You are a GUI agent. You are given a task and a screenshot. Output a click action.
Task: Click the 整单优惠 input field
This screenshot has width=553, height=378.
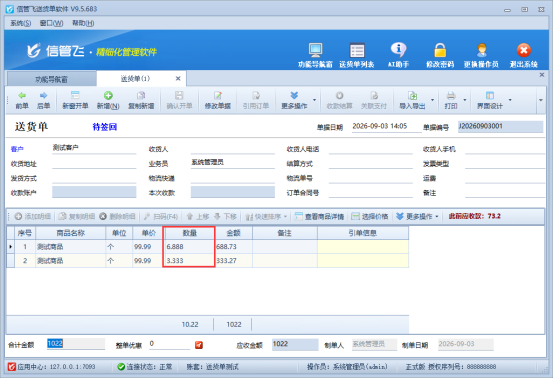pyautogui.click(x=169, y=344)
